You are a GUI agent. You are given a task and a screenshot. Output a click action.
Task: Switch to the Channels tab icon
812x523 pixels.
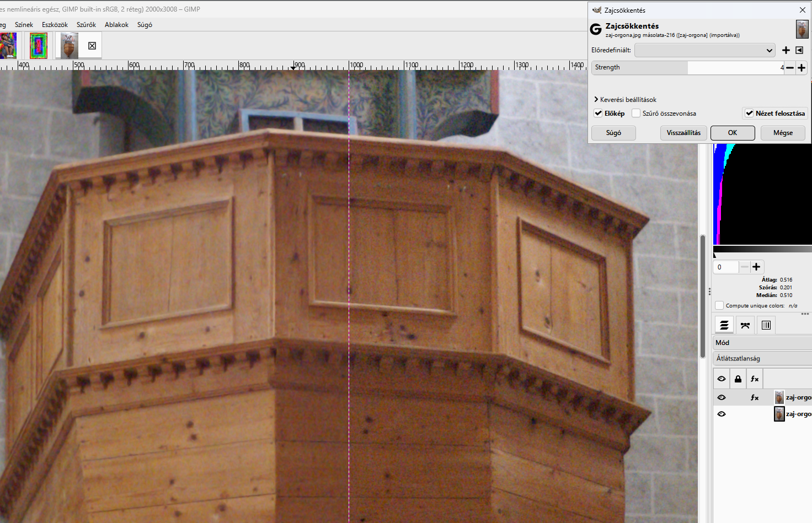tap(766, 325)
